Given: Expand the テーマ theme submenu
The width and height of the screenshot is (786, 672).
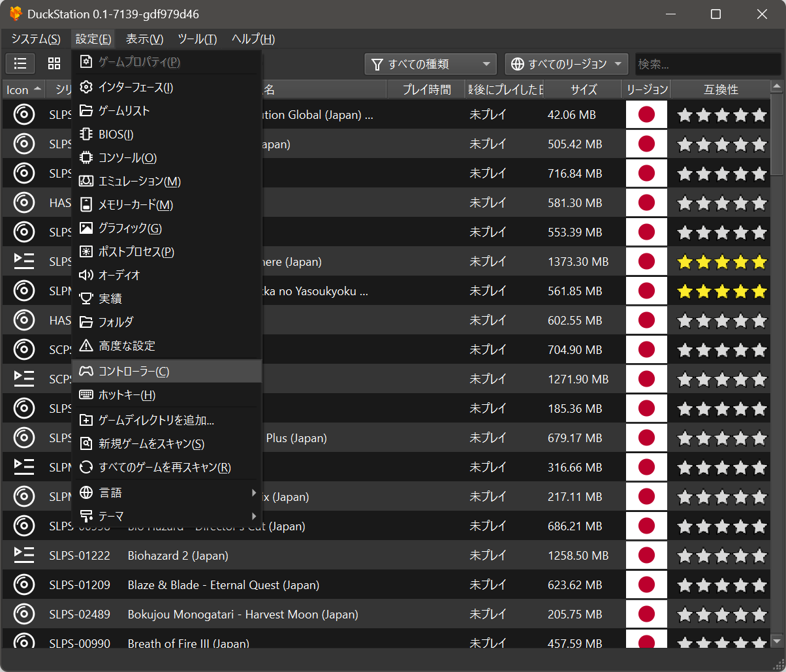Looking at the screenshot, I should pyautogui.click(x=254, y=516).
